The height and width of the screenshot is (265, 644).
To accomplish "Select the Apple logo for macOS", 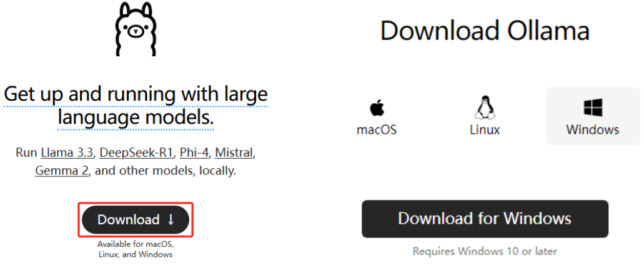I will tap(377, 108).
